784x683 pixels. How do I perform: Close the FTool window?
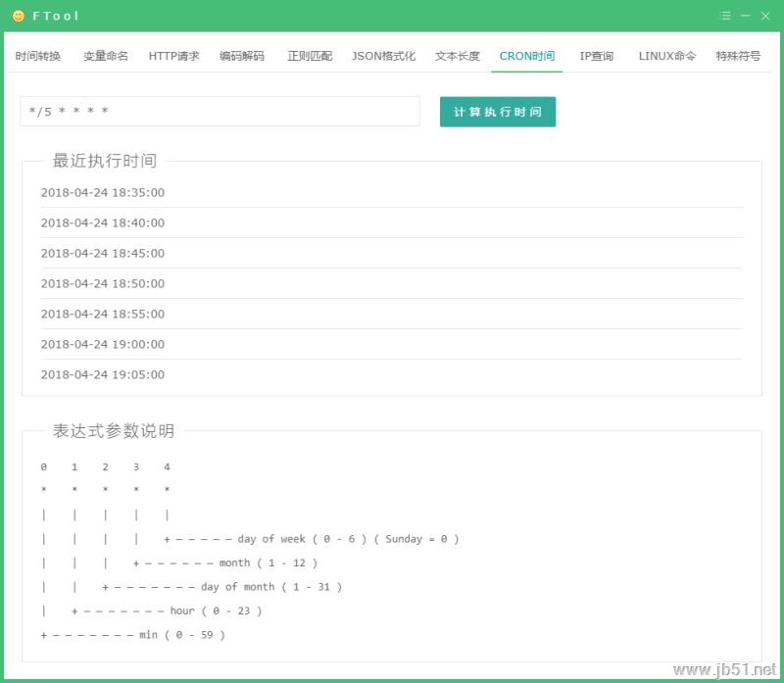pos(765,16)
